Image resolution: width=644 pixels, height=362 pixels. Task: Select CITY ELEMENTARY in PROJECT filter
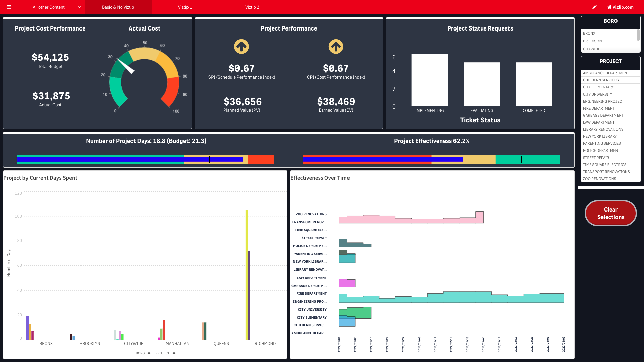610,87
